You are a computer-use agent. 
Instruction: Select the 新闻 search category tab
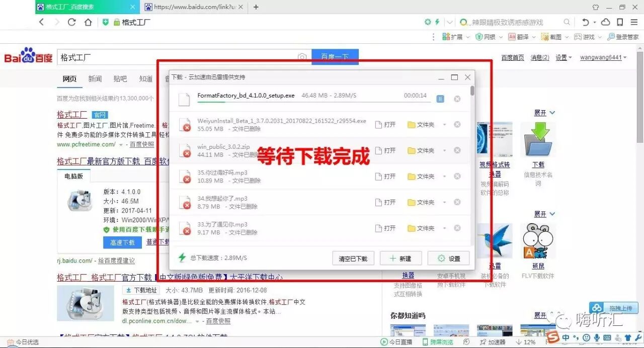point(95,79)
